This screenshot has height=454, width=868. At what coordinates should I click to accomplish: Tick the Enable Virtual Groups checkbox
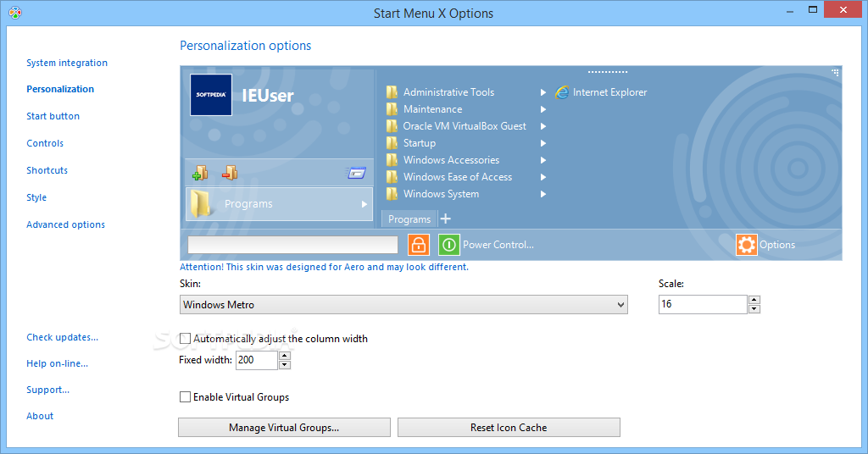pos(186,397)
